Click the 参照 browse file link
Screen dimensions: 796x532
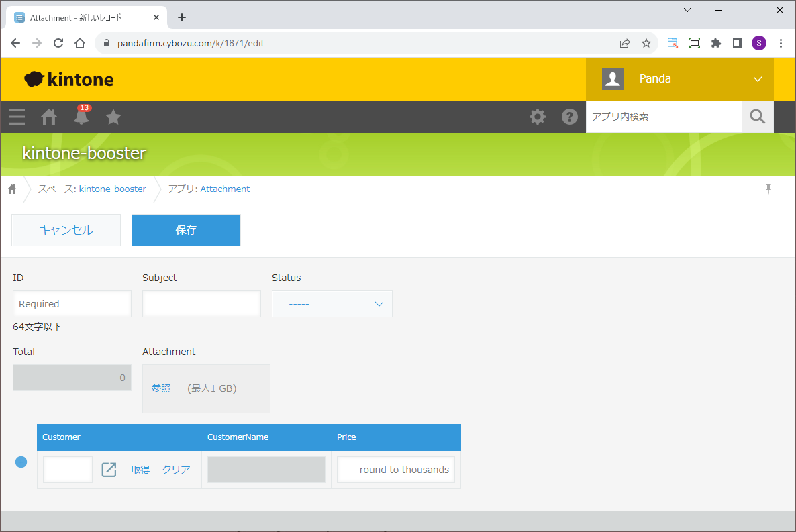coord(161,388)
